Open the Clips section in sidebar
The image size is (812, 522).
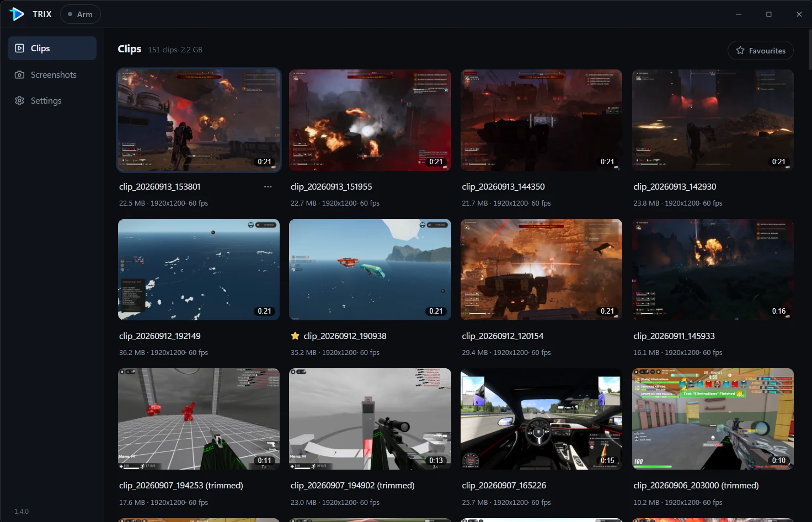click(52, 49)
